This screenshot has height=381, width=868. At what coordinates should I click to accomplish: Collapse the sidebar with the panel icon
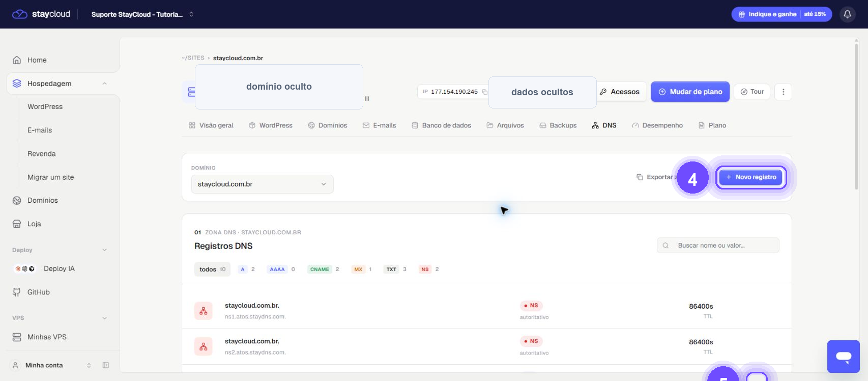106,365
